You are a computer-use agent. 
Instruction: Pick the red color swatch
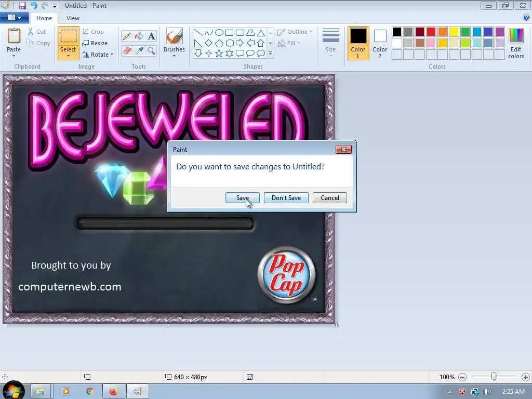(431, 32)
